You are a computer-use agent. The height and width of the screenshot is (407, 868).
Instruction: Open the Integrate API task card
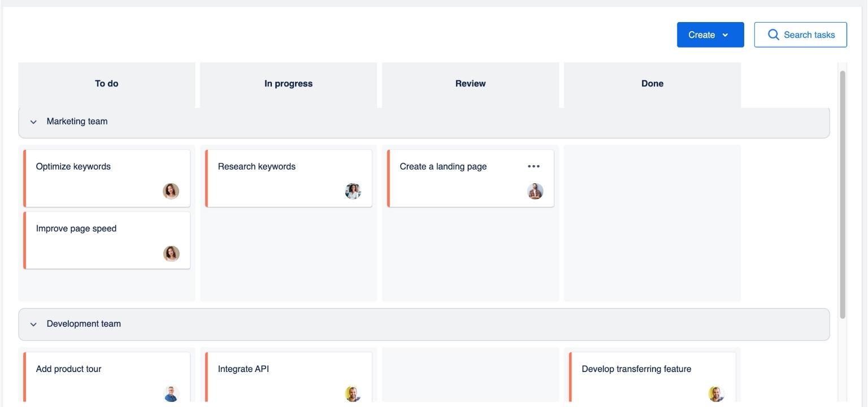[243, 368]
